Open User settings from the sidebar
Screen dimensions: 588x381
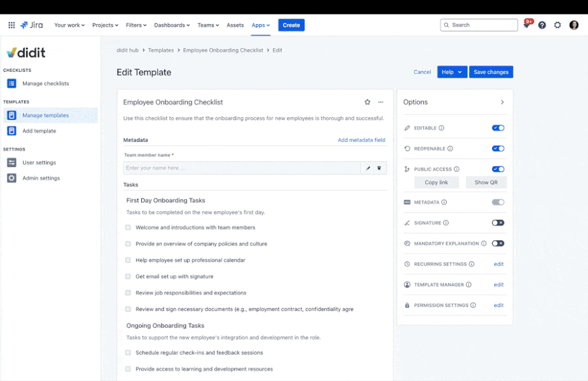[39, 162]
